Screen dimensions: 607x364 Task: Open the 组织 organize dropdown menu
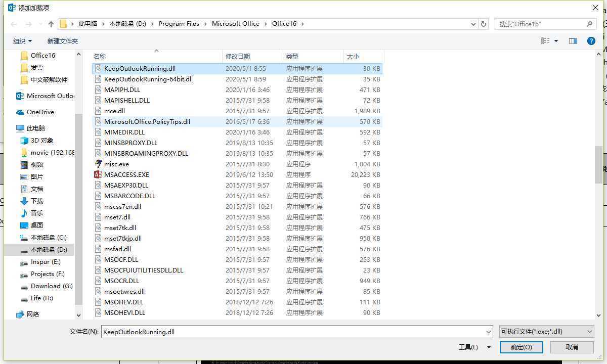pos(22,41)
